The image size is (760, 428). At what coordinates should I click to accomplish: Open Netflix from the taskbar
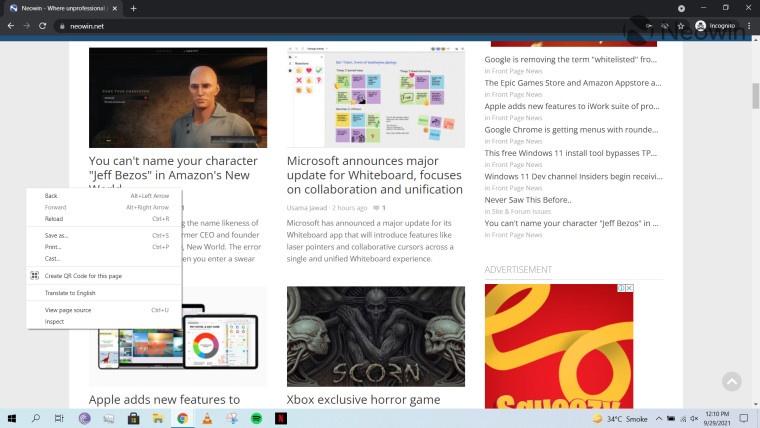[281, 418]
